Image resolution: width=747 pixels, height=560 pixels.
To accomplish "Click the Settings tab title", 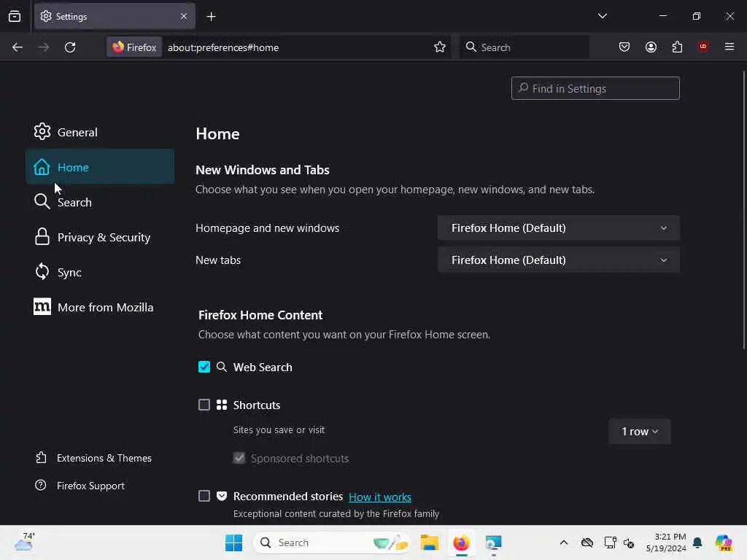I will (x=71, y=17).
